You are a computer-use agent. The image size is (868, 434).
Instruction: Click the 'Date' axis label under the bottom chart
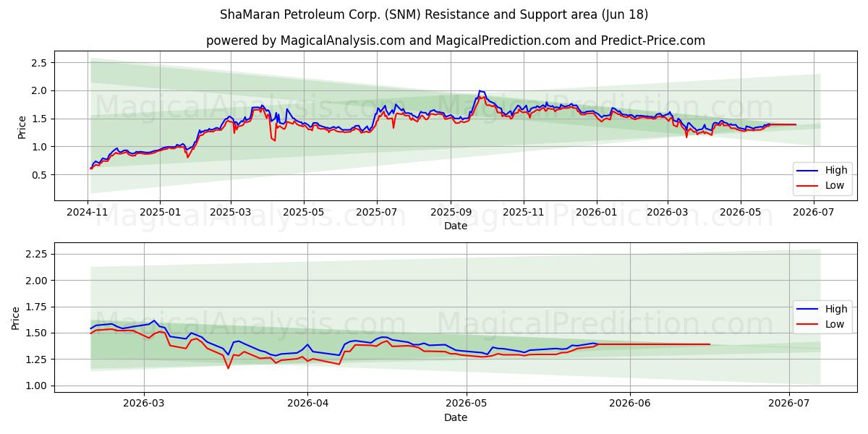point(456,417)
